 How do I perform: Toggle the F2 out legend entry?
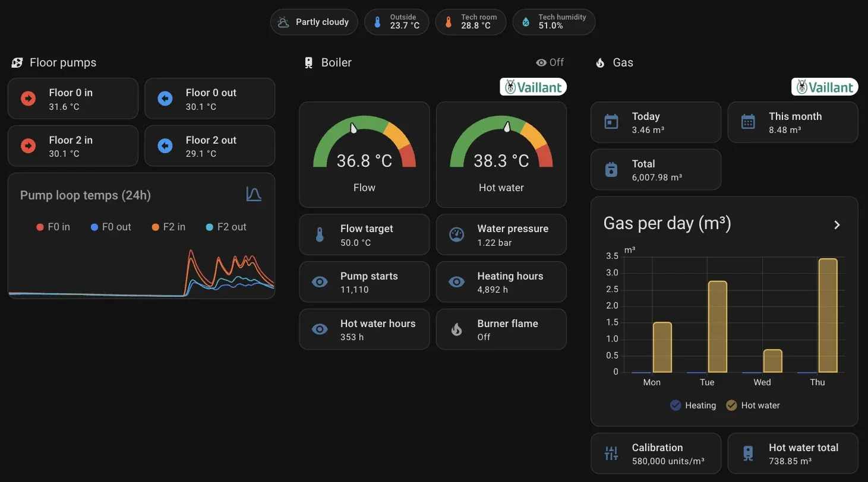coord(226,227)
